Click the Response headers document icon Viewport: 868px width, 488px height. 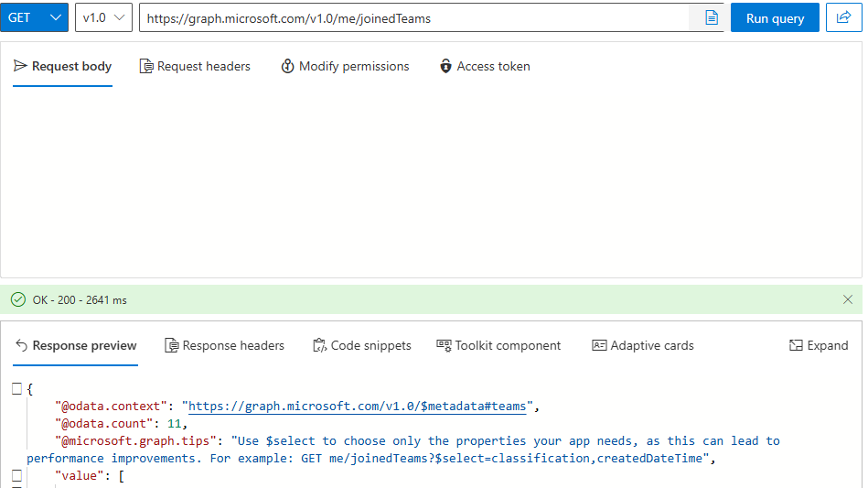(x=172, y=346)
